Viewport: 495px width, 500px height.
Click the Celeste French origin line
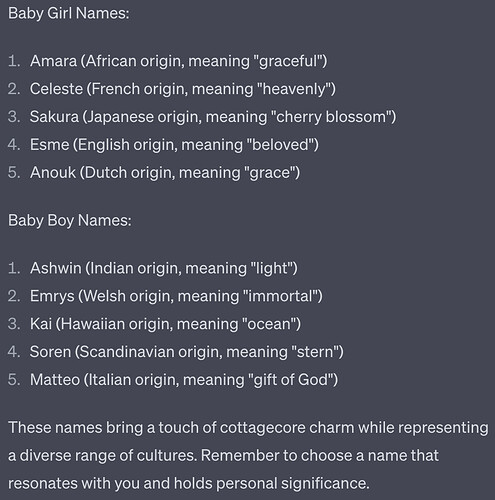pos(183,89)
